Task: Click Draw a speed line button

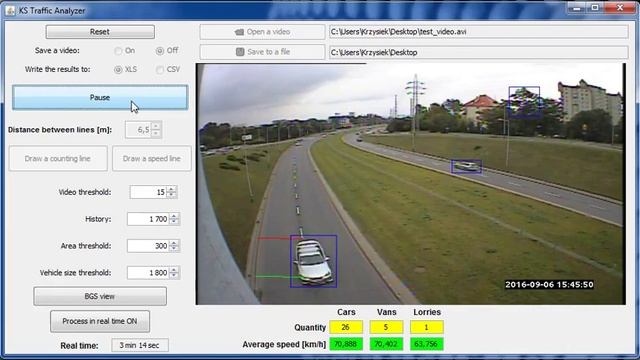Action: click(x=151, y=158)
